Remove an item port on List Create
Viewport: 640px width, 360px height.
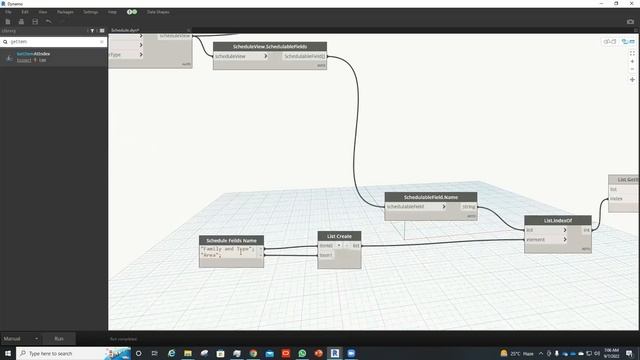[x=347, y=245]
